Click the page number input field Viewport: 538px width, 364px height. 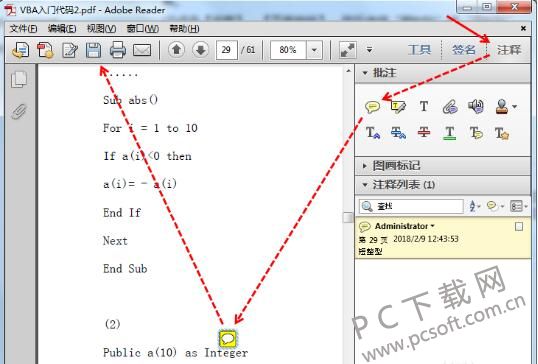[x=226, y=50]
